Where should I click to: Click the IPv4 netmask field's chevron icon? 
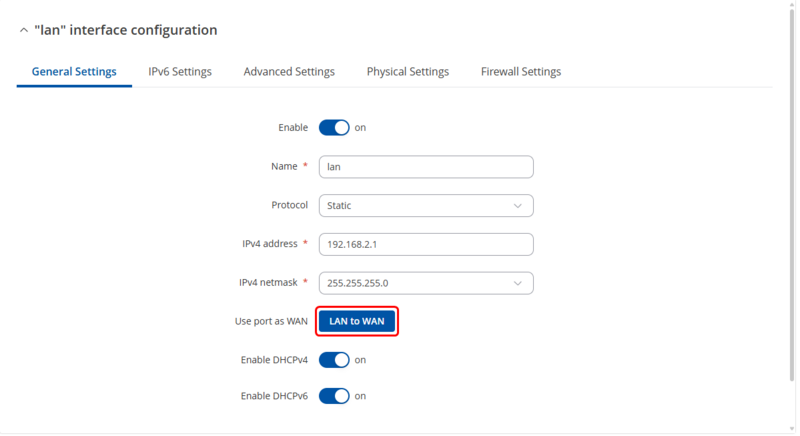tap(517, 283)
